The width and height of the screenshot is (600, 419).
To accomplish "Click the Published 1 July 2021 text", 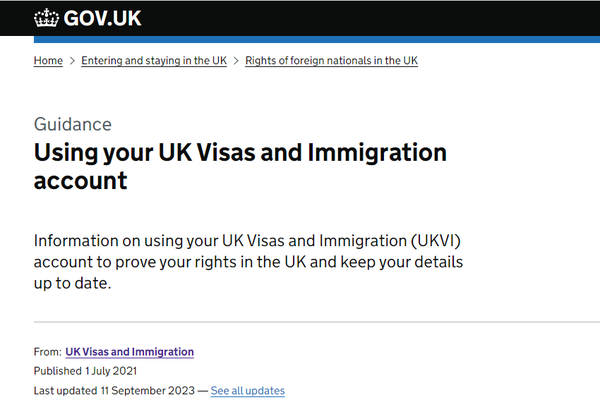I will 85,371.
